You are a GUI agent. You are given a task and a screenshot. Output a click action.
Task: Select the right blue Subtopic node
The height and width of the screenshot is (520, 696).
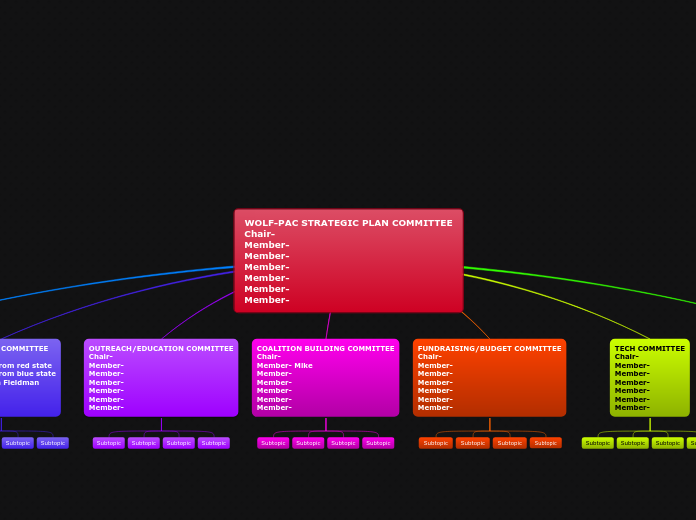pos(53,443)
